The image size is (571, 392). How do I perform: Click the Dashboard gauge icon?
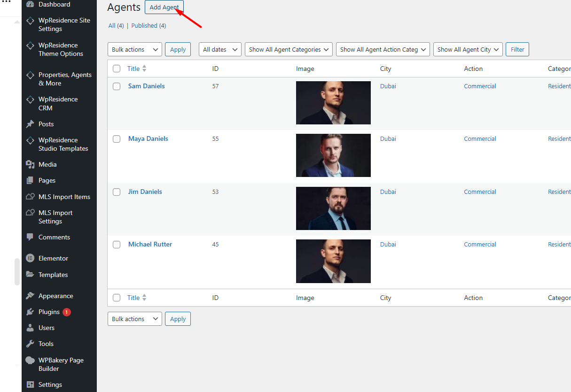[x=30, y=5]
